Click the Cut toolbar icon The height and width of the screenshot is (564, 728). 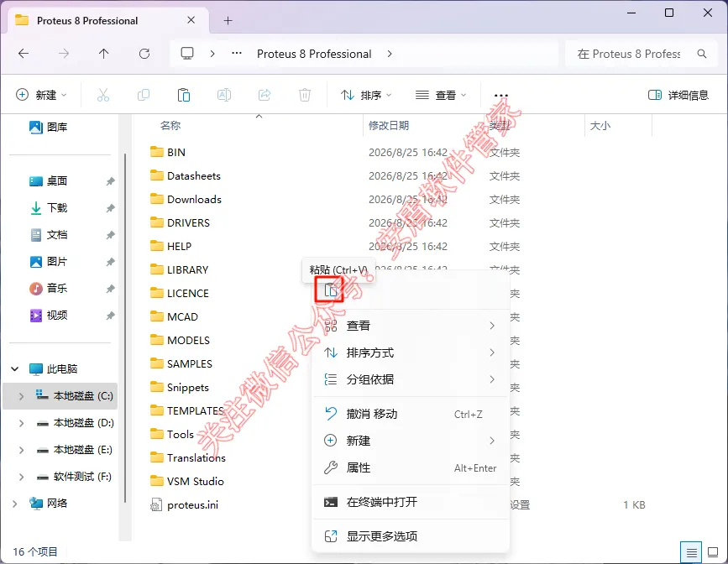(103, 95)
